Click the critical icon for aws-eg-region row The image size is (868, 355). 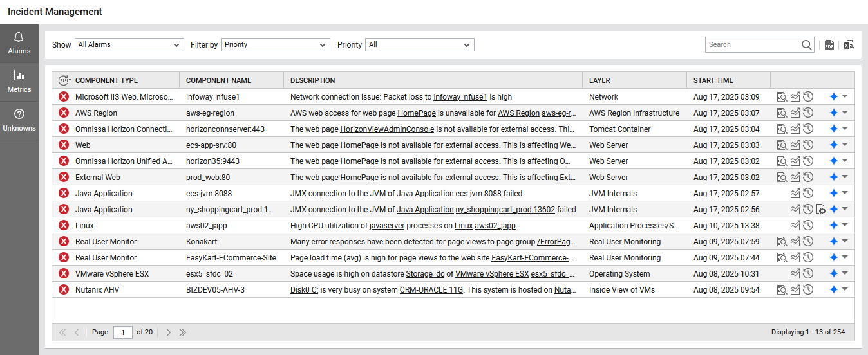(64, 113)
